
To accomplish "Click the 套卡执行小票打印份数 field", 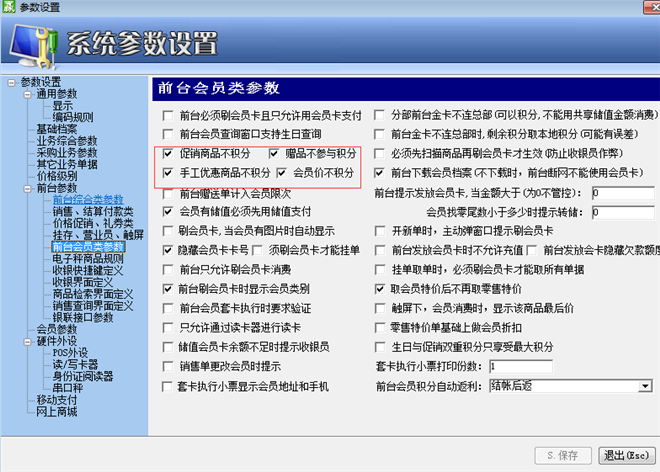I will tap(521, 367).
